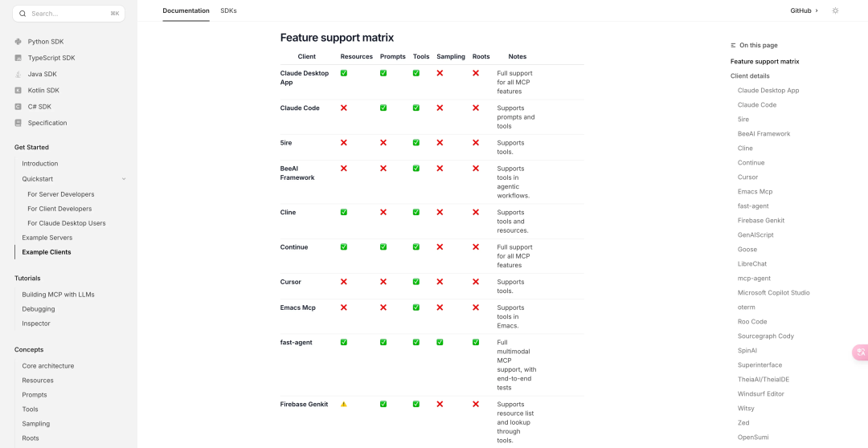868x448 pixels.
Task: Click the Python SDK icon in sidebar
Action: [18, 42]
